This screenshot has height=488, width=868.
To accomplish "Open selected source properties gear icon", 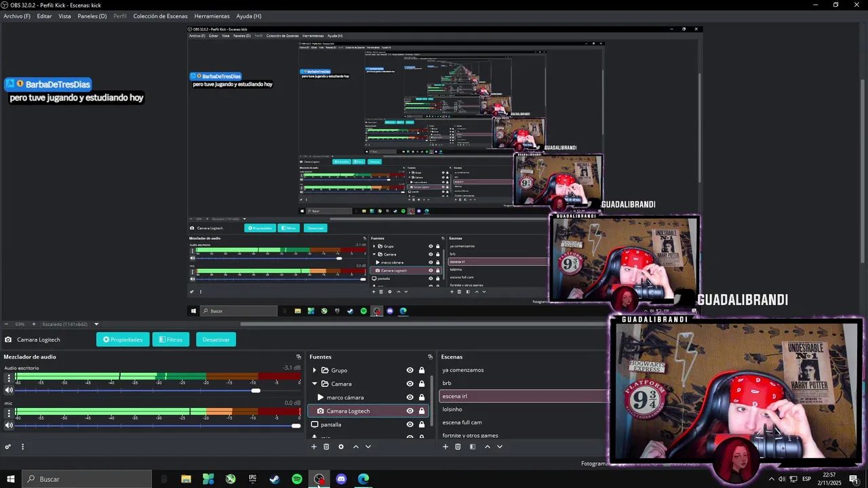I will coord(341,447).
